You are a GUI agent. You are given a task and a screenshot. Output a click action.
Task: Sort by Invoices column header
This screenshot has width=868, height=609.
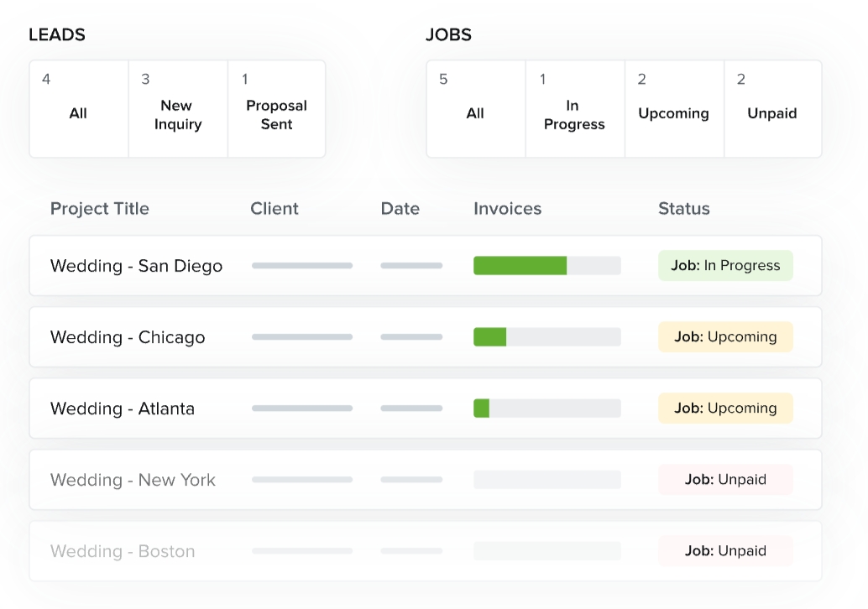coord(507,209)
